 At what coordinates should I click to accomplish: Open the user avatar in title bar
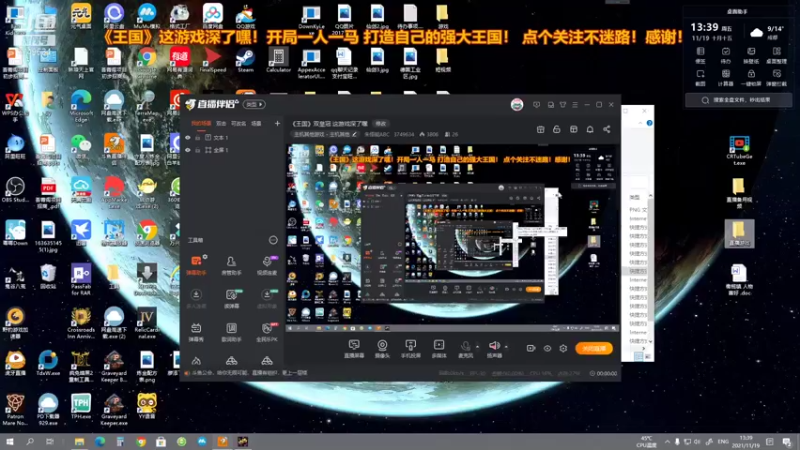tap(517, 105)
